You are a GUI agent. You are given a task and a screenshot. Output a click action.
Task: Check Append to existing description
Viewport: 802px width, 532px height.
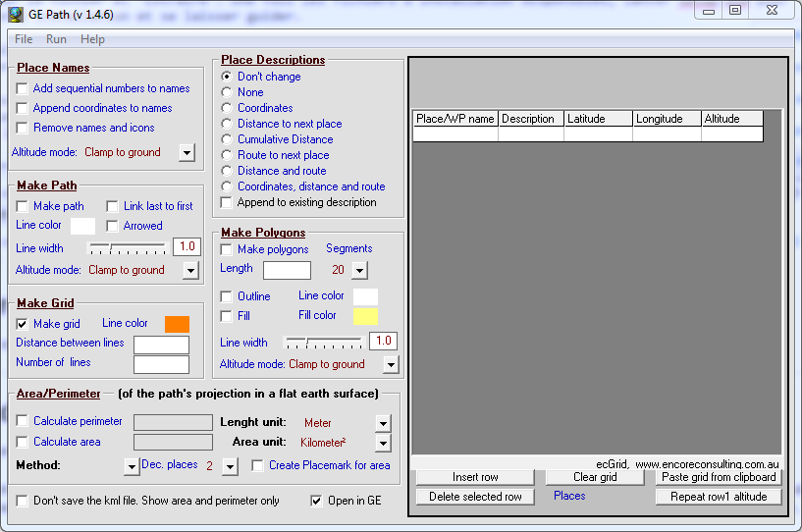(226, 202)
